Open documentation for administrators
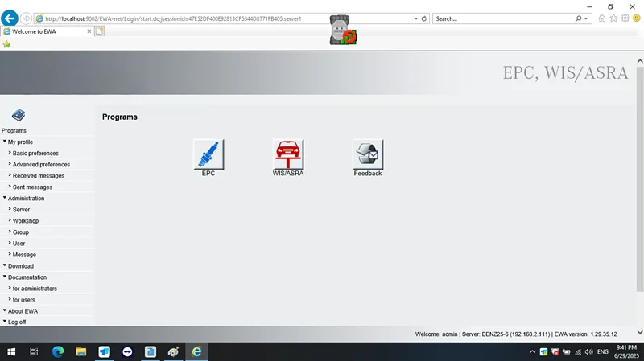644x361 pixels. click(35, 289)
